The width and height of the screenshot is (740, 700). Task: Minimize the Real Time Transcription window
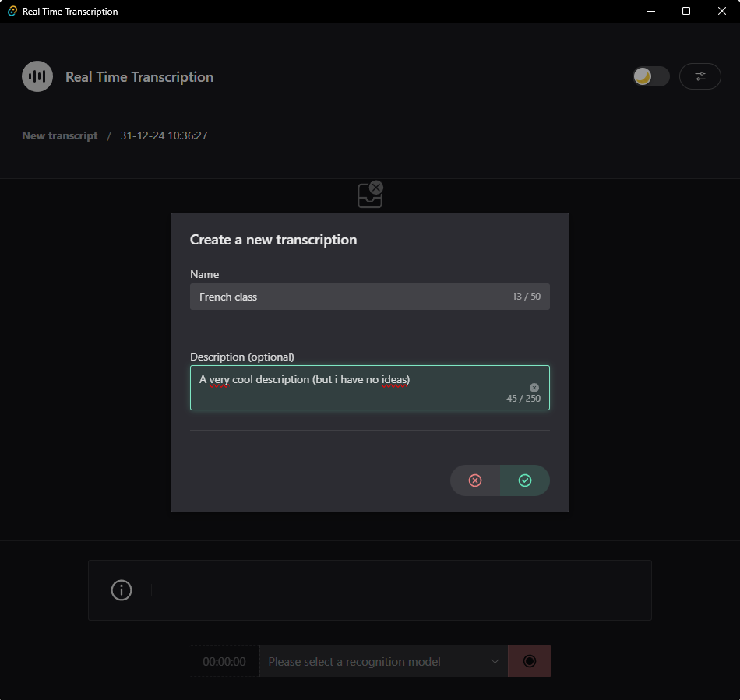coord(650,12)
